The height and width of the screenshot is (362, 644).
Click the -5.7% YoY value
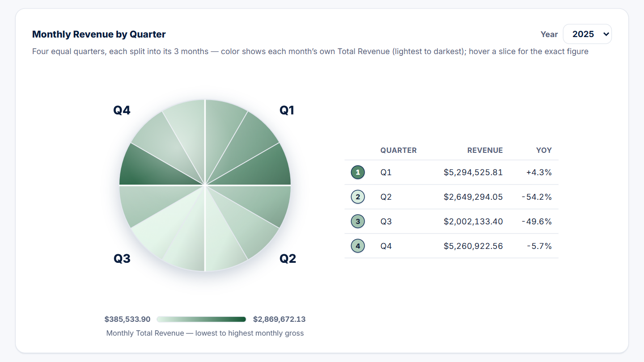(x=539, y=246)
